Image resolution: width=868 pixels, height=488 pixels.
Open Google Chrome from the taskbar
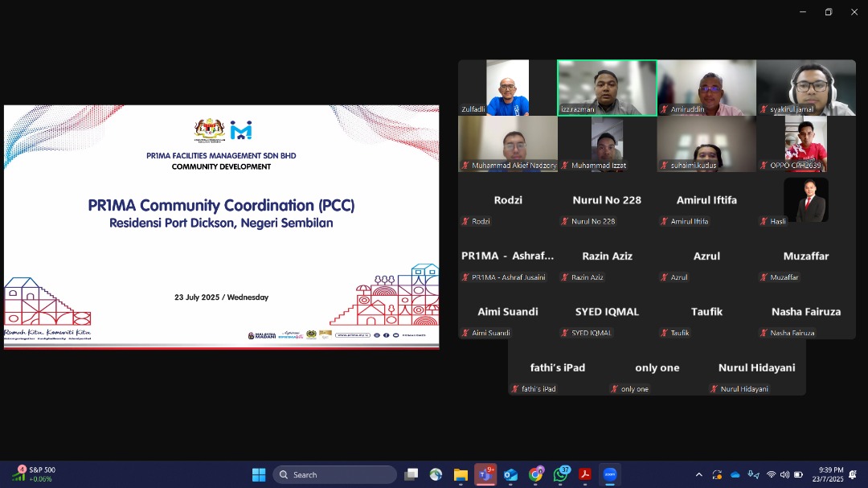tap(535, 474)
